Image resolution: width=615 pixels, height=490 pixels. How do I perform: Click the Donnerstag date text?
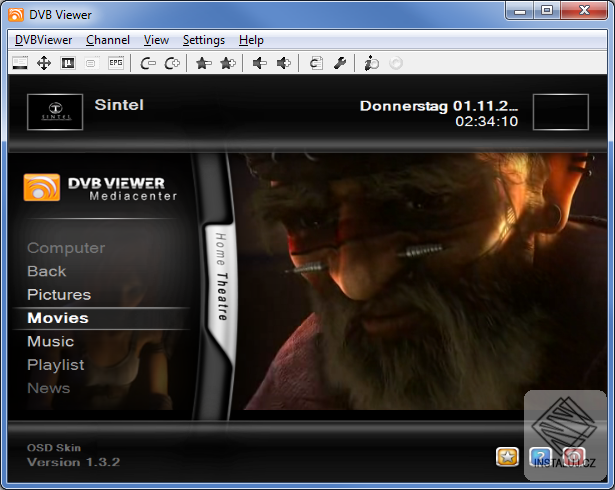(439, 106)
